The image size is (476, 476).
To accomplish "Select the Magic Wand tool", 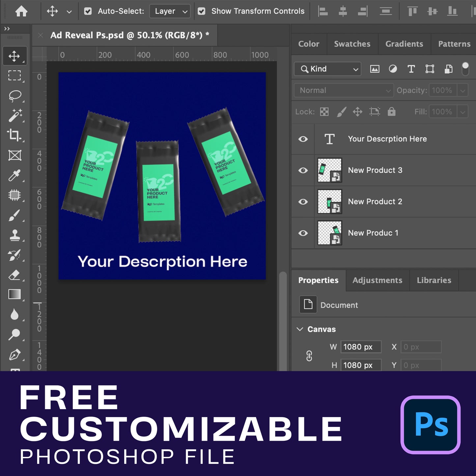I will coord(15,116).
